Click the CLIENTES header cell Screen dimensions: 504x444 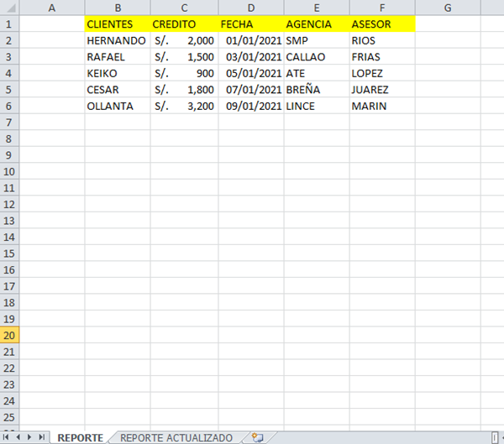tap(118, 24)
